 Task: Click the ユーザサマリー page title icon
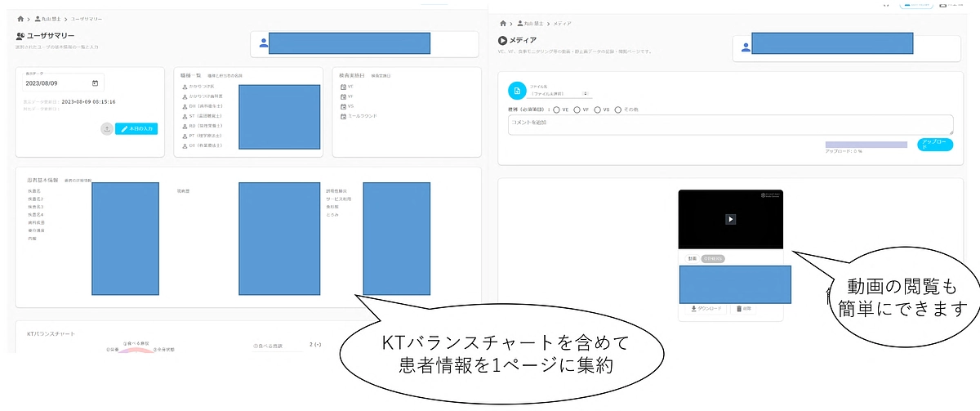pyautogui.click(x=20, y=36)
